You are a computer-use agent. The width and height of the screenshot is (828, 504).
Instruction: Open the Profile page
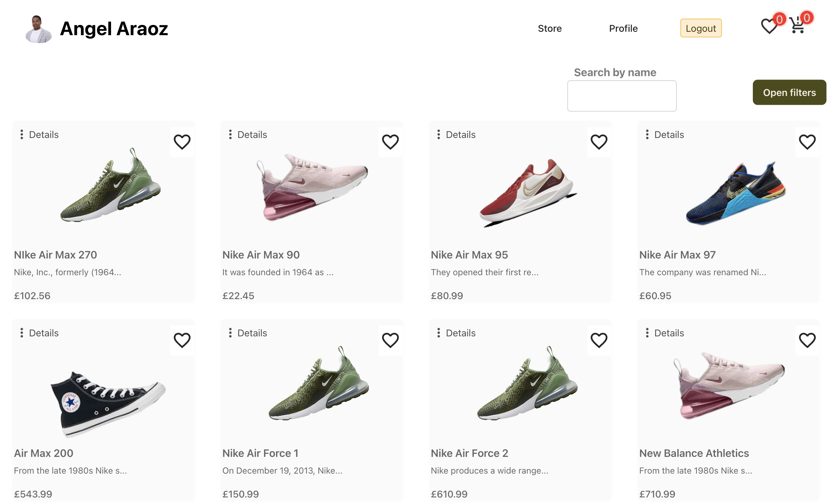pyautogui.click(x=623, y=28)
